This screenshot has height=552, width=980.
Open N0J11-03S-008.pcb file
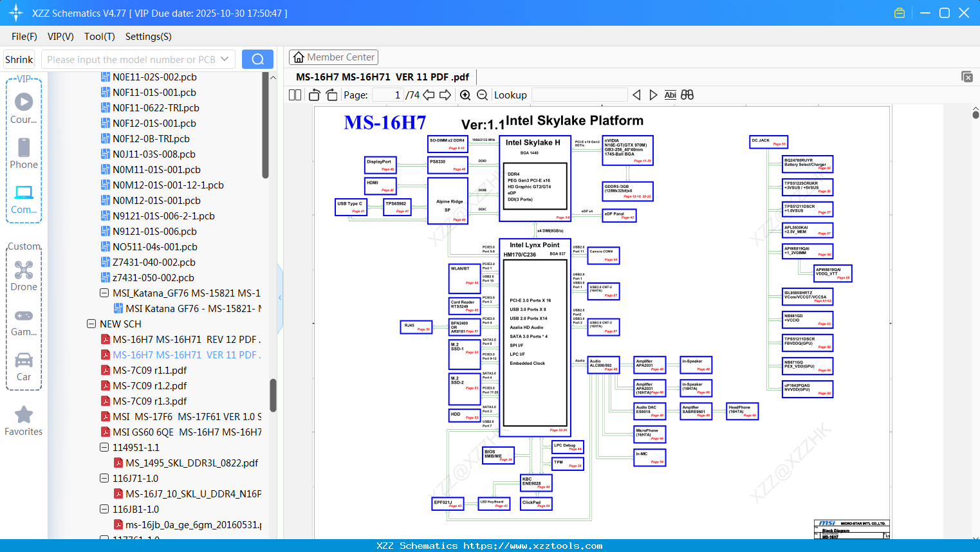click(x=154, y=154)
